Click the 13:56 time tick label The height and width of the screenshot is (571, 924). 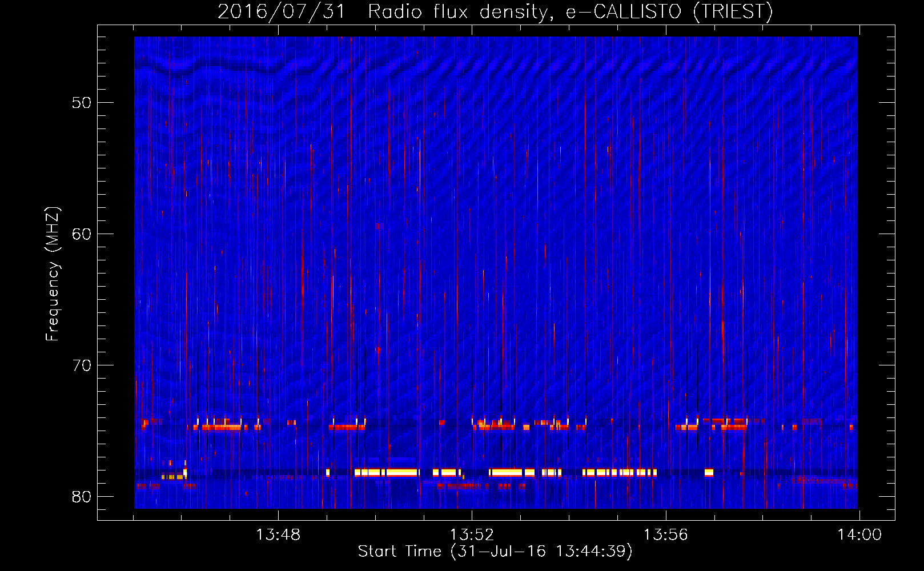(x=666, y=535)
